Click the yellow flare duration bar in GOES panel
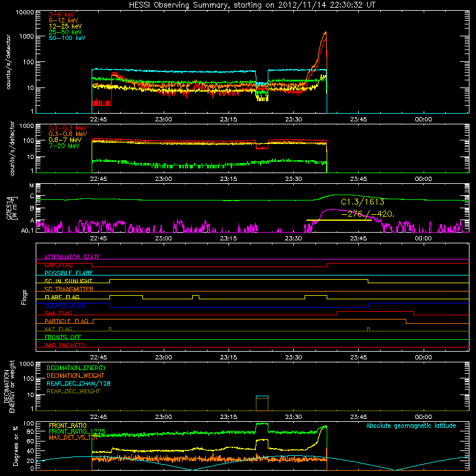The height and width of the screenshot is (476, 476). tap(339, 220)
